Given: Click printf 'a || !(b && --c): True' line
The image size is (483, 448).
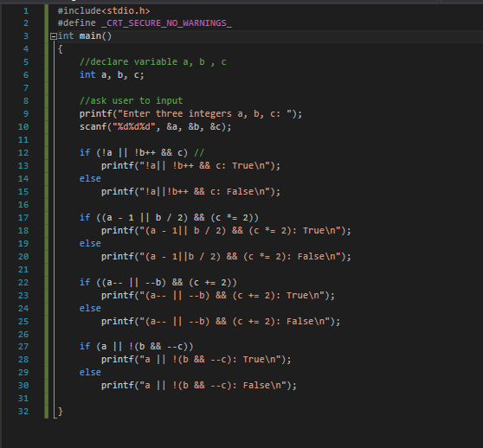Looking at the screenshot, I should click(x=196, y=360).
